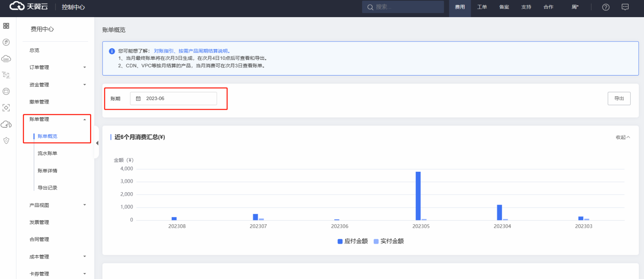This screenshot has height=279, width=644.
Task: Collapse chart panel via 收起
Action: click(x=622, y=137)
